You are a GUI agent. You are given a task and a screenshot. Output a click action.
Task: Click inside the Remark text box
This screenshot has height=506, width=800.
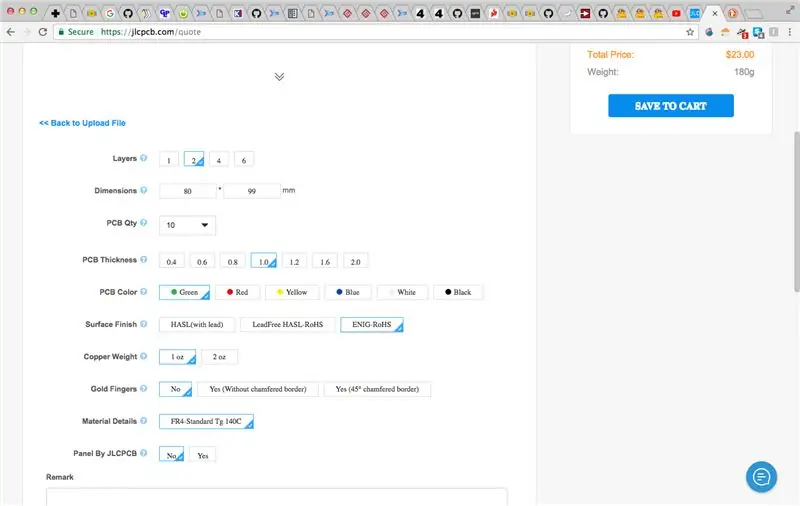[277, 497]
